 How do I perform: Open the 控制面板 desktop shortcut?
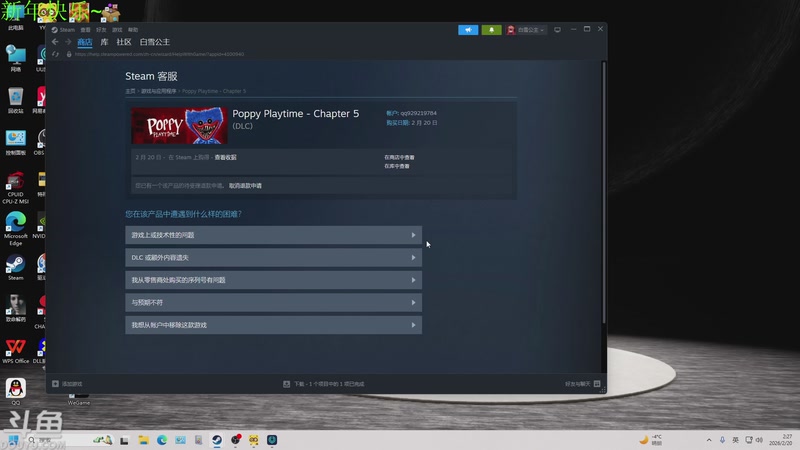click(x=15, y=142)
